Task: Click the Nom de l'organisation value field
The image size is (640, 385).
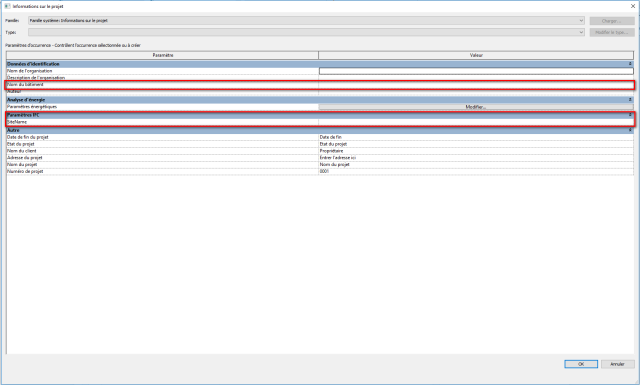Action: (x=476, y=71)
